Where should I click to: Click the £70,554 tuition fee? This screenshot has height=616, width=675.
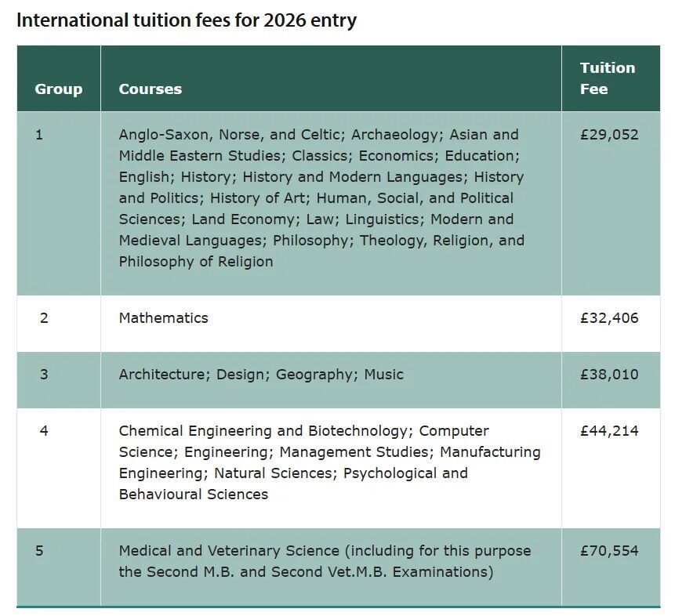pyautogui.click(x=609, y=551)
